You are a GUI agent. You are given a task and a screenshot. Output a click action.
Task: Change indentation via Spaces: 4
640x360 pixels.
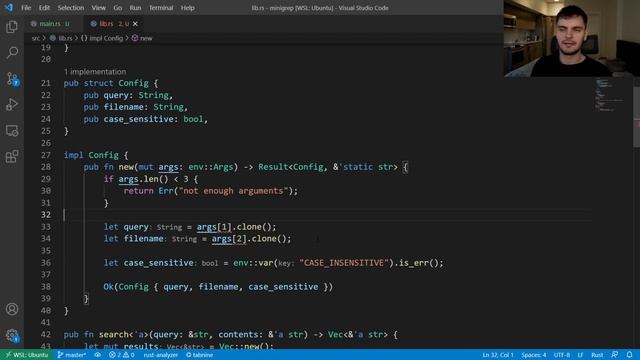(533, 355)
